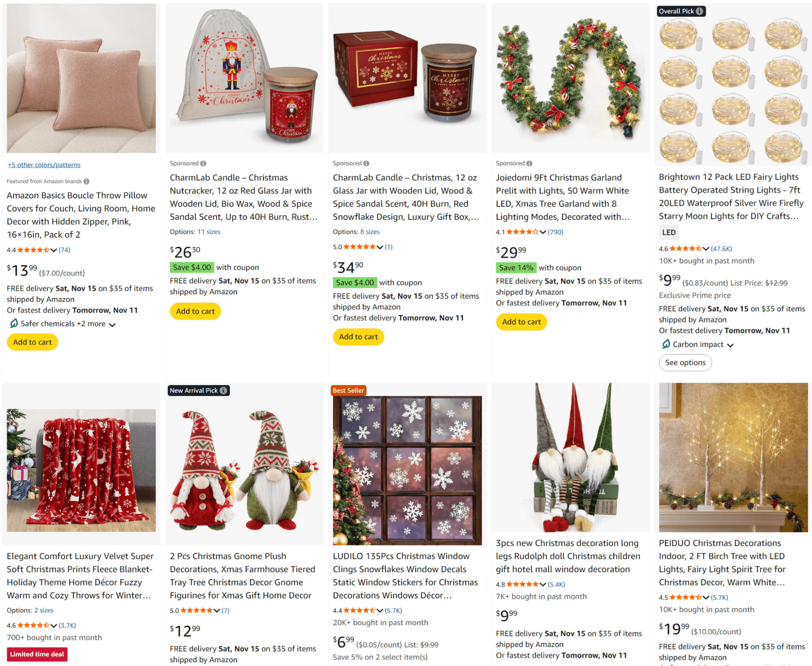The width and height of the screenshot is (812, 666).
Task: Click info icon next to Overall Pick badge
Action: coord(699,11)
